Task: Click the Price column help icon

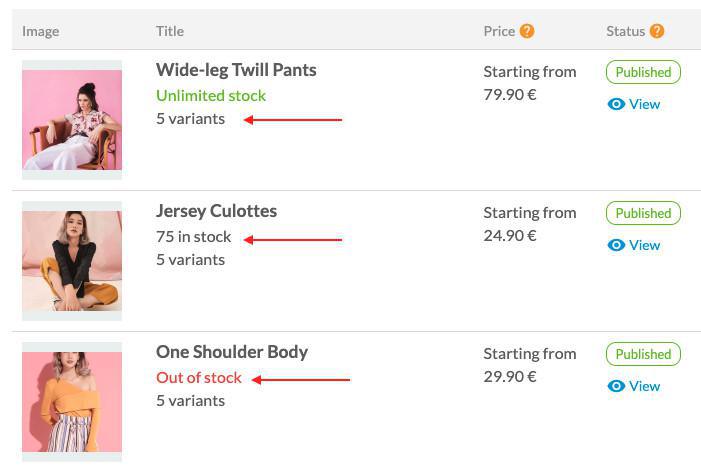Action: tap(527, 31)
